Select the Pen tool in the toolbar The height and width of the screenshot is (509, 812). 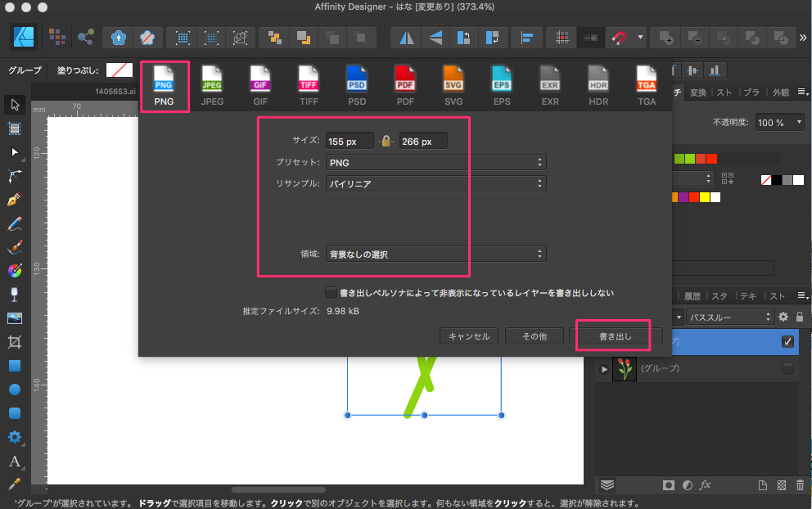[15, 200]
